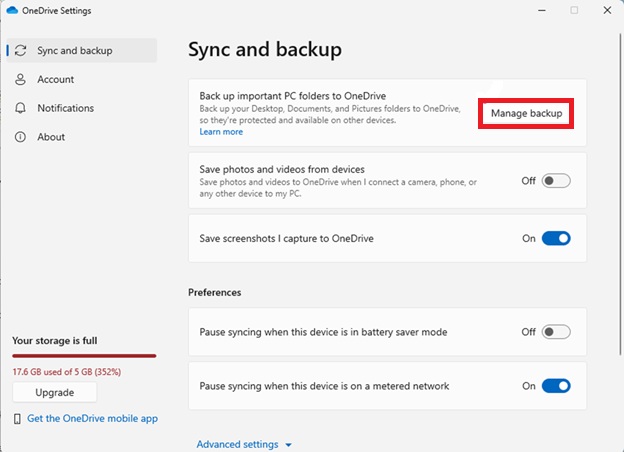624x452 pixels.
Task: Click the red storage usage bar
Action: (x=84, y=356)
